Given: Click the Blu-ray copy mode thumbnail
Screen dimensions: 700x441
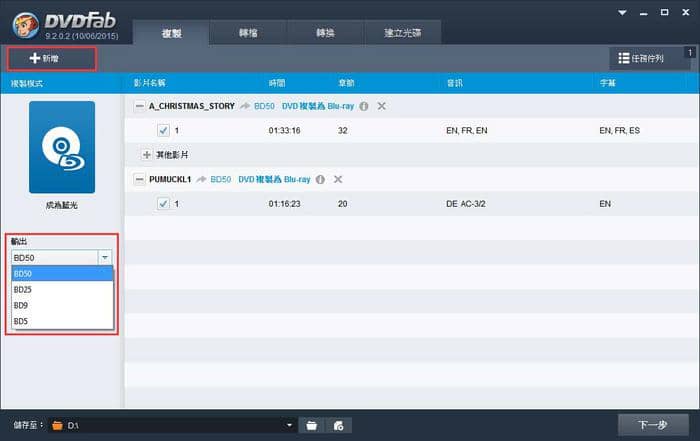Looking at the screenshot, I should point(62,147).
